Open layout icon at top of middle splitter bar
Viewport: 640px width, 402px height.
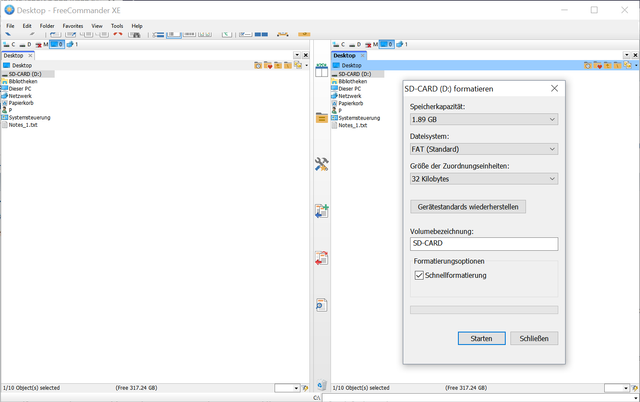point(321,70)
